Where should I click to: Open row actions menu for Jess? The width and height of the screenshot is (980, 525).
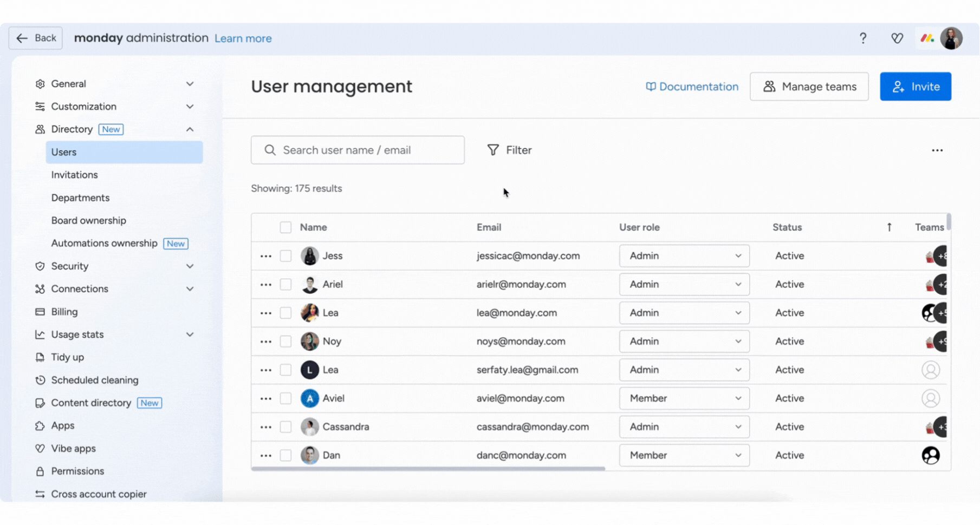pyautogui.click(x=265, y=256)
